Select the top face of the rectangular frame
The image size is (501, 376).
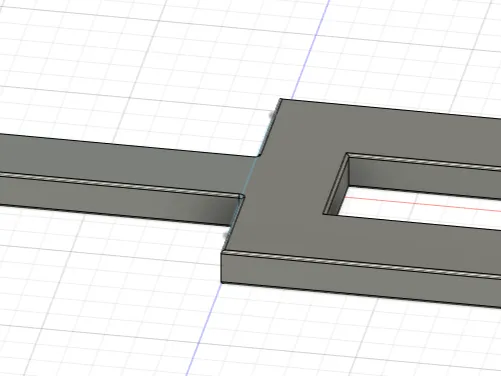pyautogui.click(x=287, y=187)
